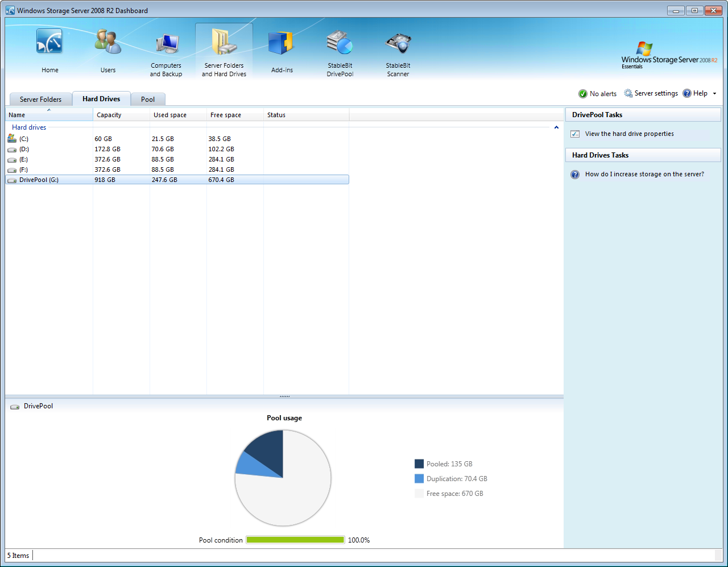Click the blue Help question icon
728x567 pixels.
(687, 93)
